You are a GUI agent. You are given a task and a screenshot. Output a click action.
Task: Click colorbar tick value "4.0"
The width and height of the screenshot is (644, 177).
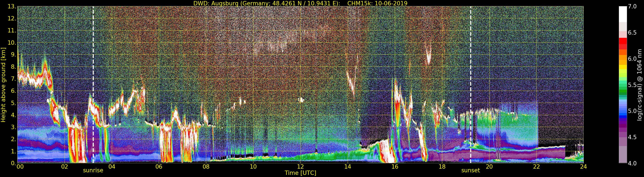pyautogui.click(x=632, y=163)
